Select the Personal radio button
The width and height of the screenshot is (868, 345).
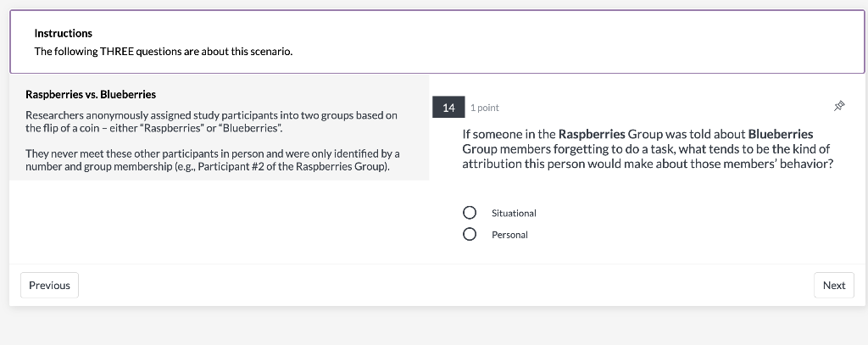470,234
